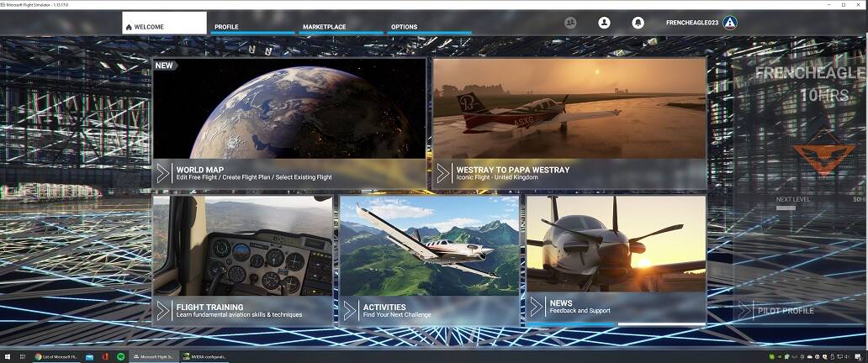This screenshot has width=868, height=363.
Task: Open the World Map earth thumbnail
Action: 288,108
